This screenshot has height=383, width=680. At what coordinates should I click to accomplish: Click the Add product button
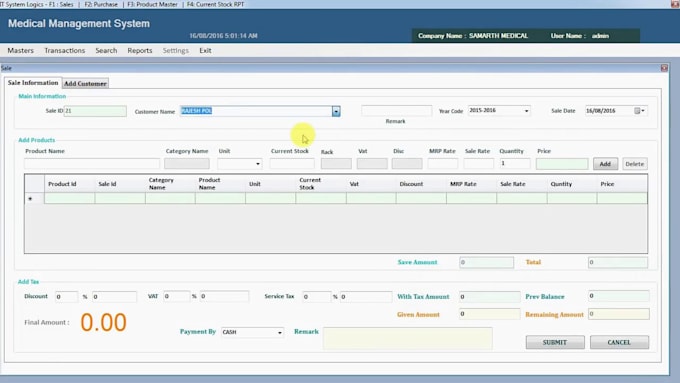tap(605, 164)
